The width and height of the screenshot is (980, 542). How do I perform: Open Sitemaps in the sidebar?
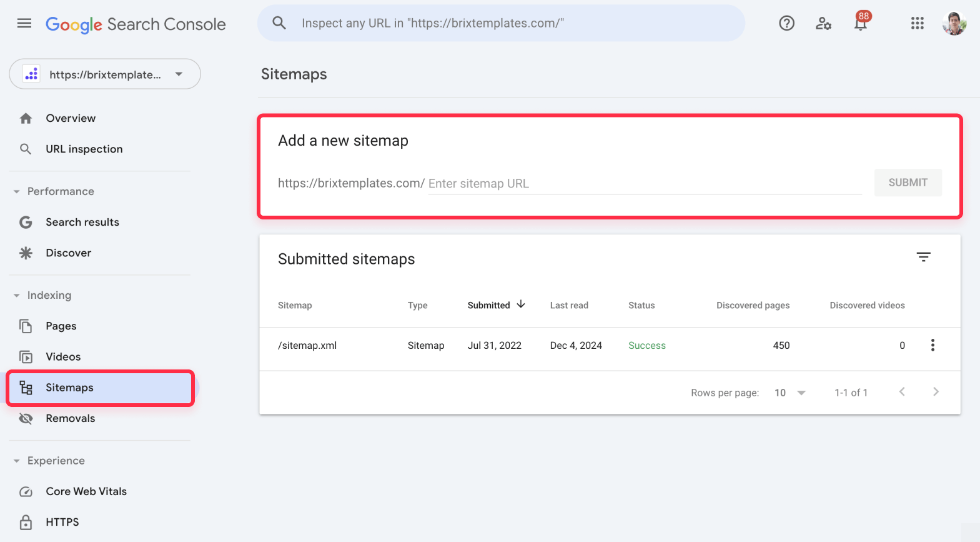(x=101, y=388)
